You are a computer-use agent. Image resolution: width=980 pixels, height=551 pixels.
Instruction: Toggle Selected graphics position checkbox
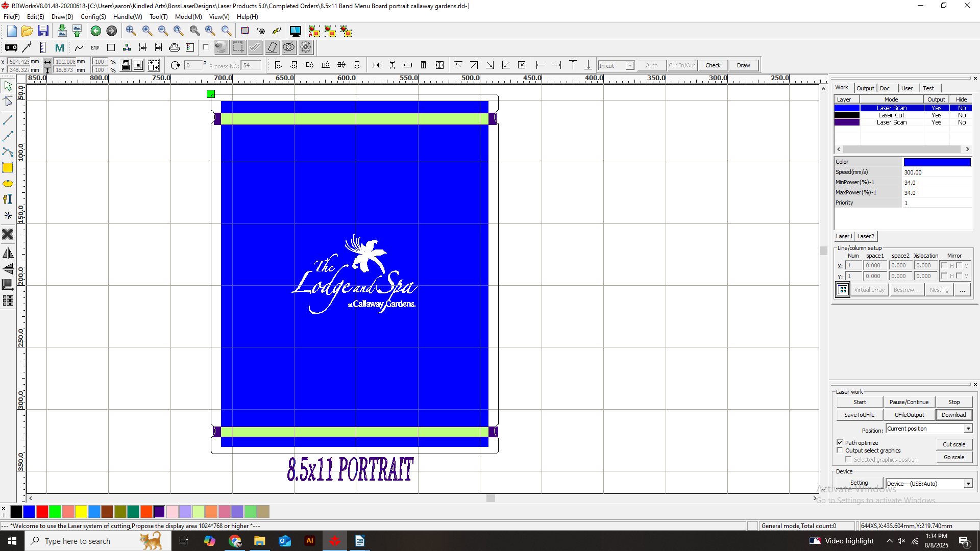click(x=848, y=460)
